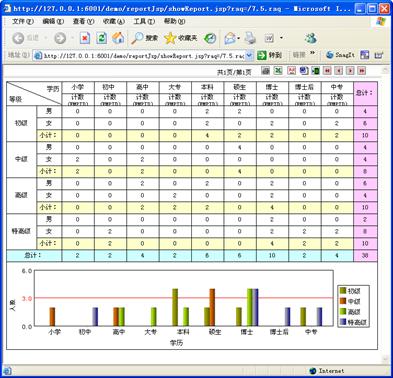
Task: Open the 文件 menu
Action: tap(23, 21)
